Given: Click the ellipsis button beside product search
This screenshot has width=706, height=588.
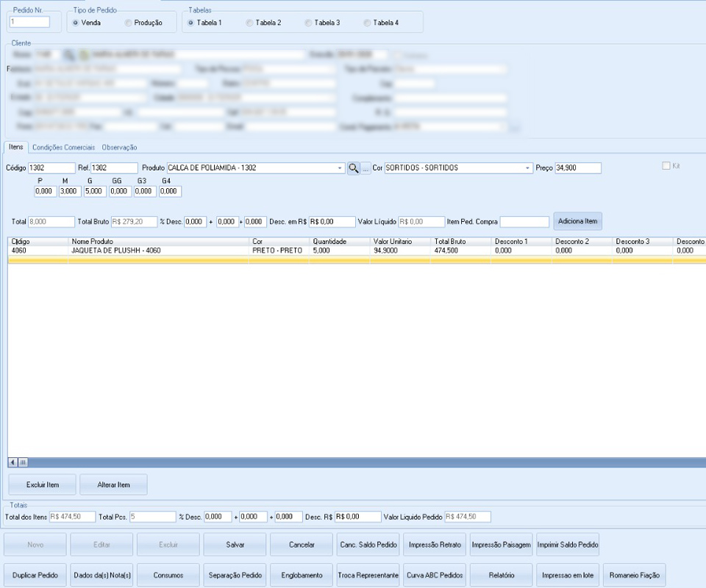Looking at the screenshot, I should coord(366,168).
